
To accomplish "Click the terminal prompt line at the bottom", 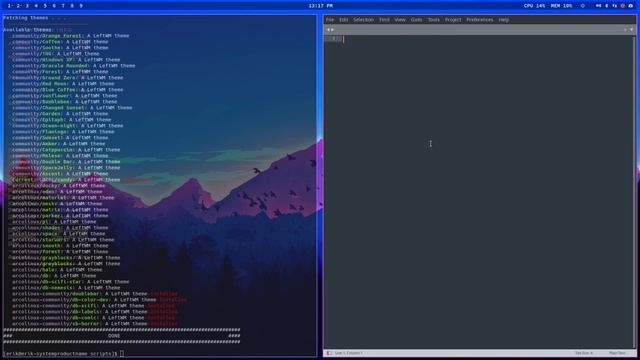I will 63,353.
